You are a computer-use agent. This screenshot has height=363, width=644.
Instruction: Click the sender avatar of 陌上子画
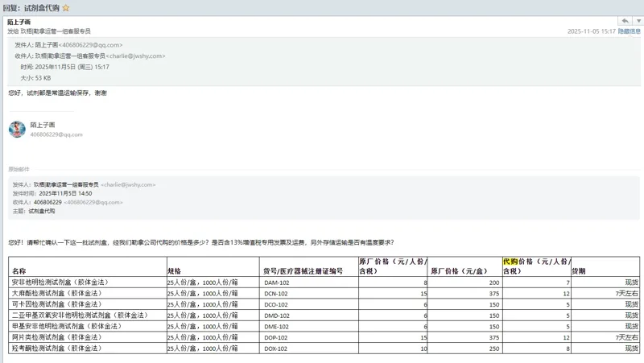(x=17, y=130)
